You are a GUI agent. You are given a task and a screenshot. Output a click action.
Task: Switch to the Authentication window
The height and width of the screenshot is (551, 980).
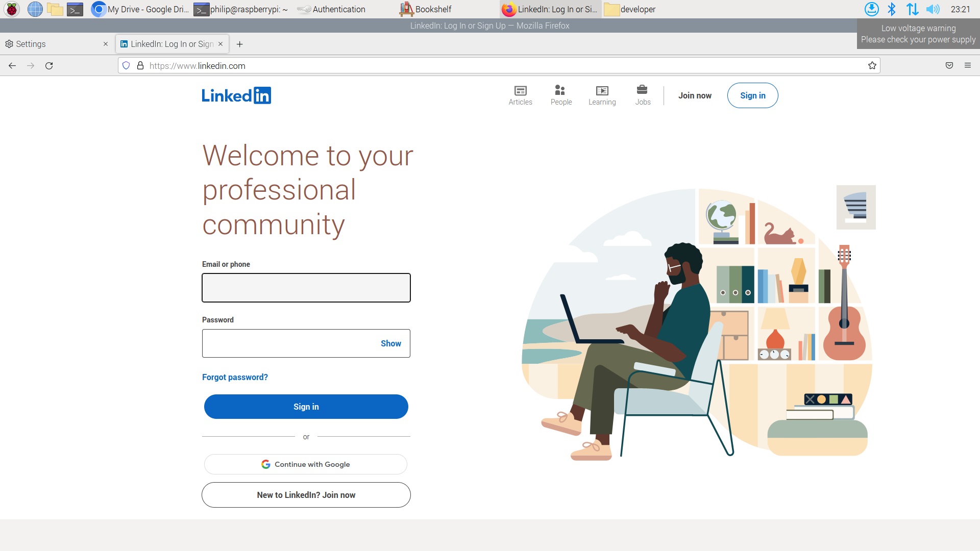tap(332, 9)
